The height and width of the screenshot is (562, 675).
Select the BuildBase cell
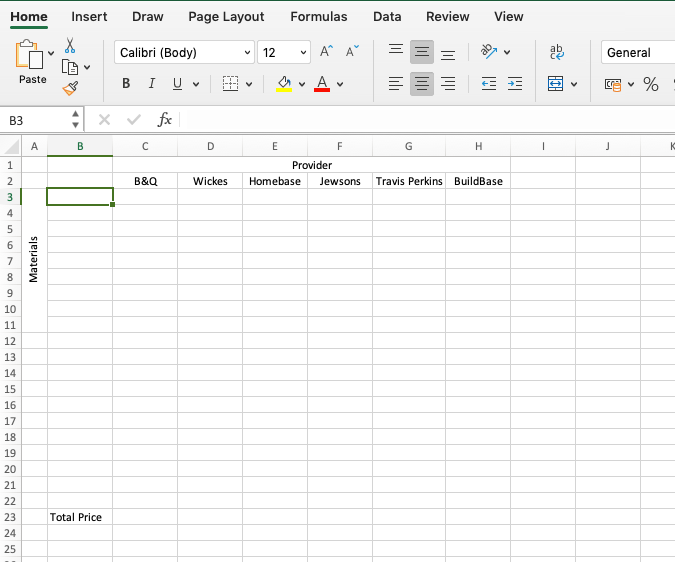tap(478, 181)
